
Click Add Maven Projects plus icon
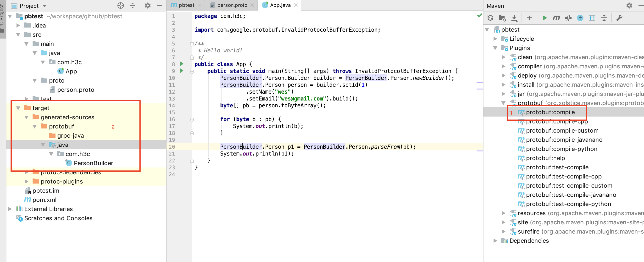(529, 18)
